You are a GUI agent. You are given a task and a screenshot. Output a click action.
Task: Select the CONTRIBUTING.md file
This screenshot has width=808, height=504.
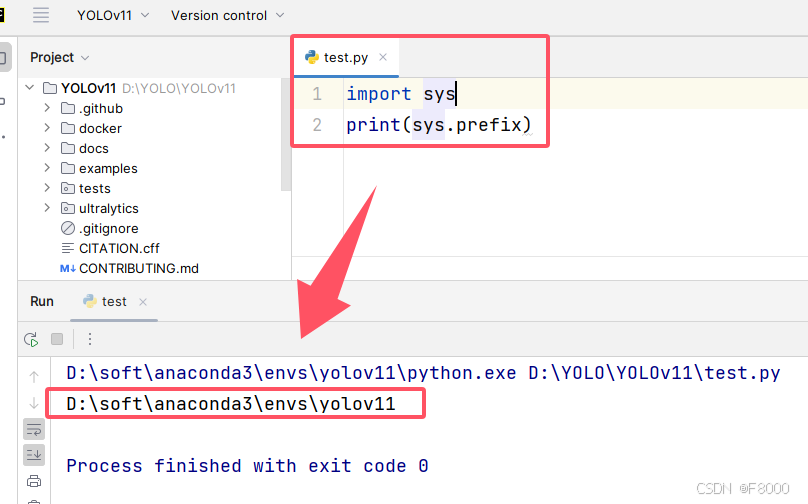click(139, 268)
